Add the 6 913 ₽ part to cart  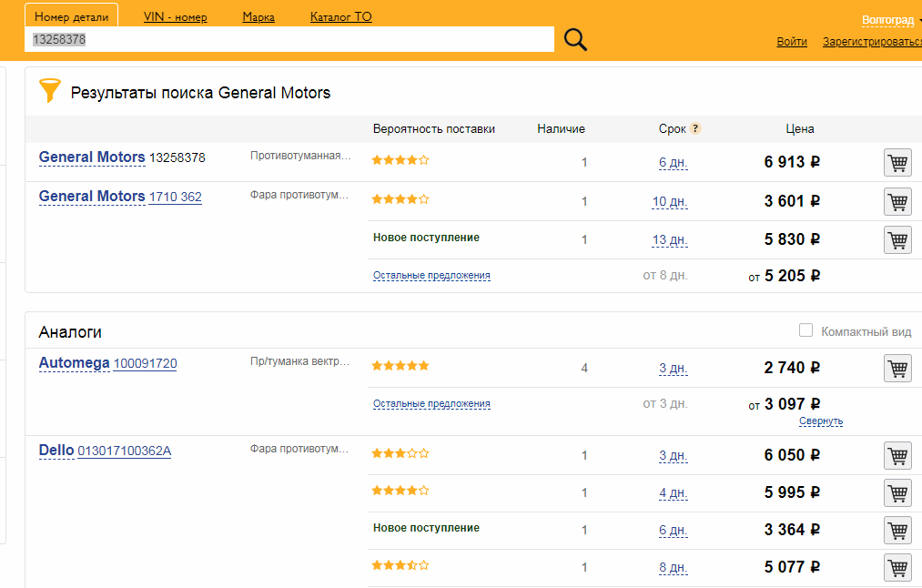pos(897,163)
